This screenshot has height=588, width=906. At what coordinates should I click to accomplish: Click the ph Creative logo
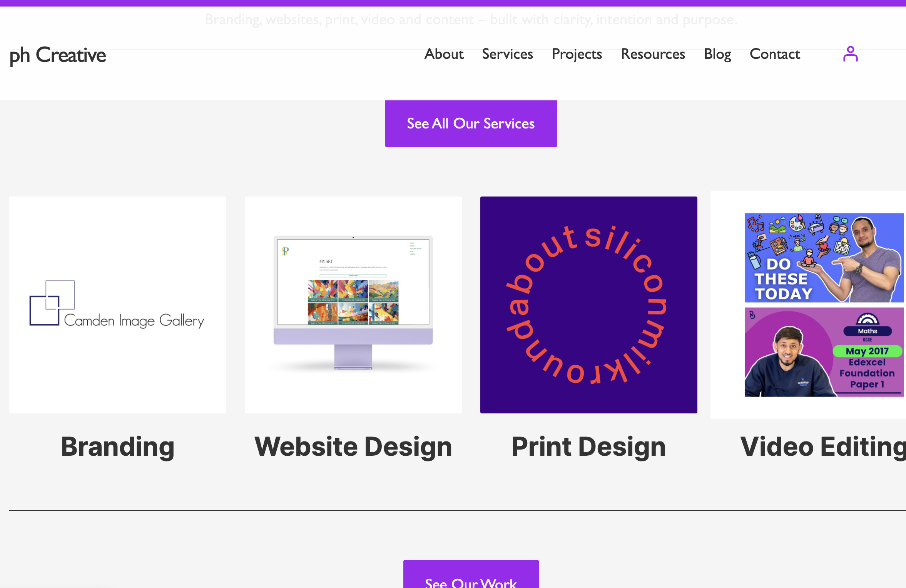click(58, 55)
